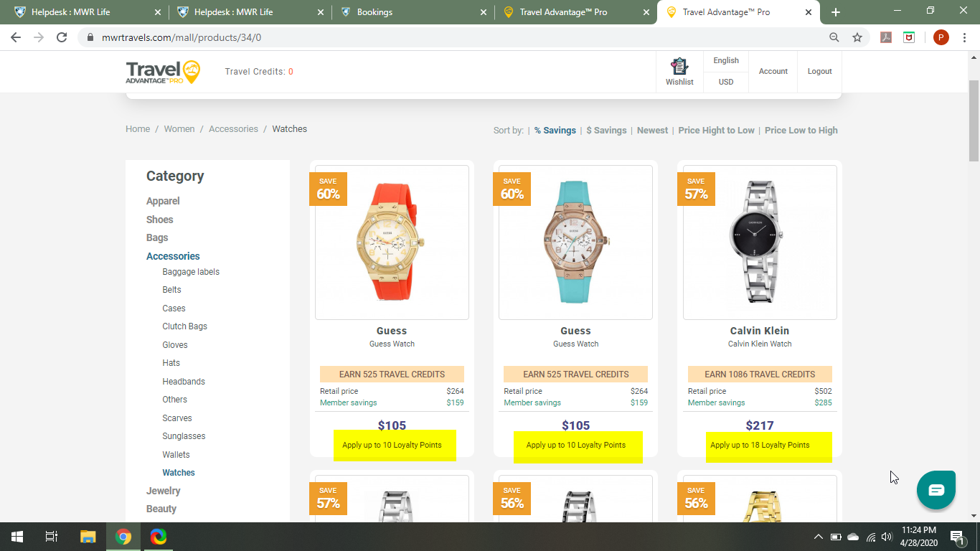Click the Calvin Klein product title

760,331
